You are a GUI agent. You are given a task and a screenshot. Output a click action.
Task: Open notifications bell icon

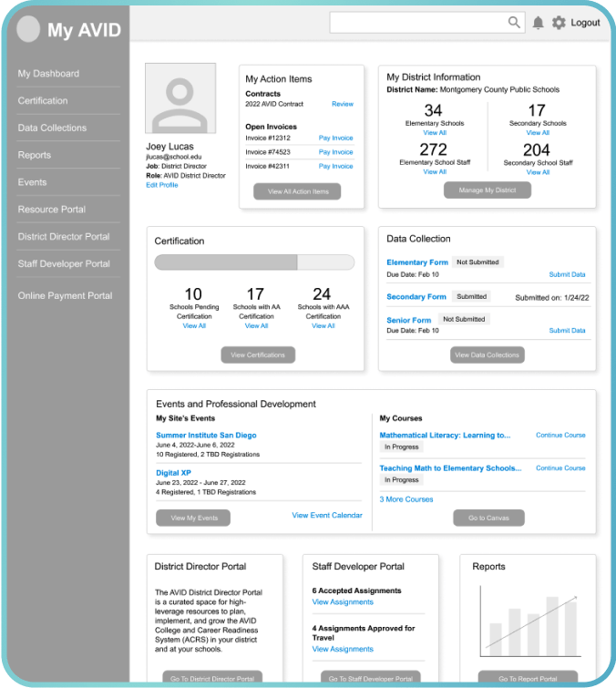point(538,23)
